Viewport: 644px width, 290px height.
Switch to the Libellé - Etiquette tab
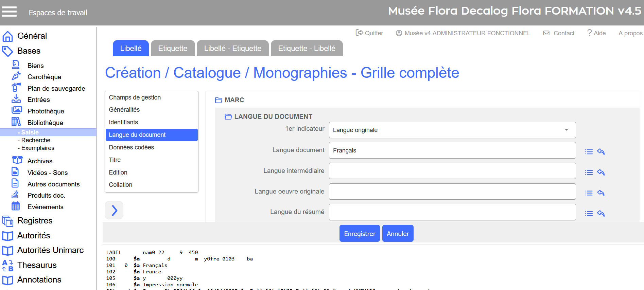(232, 48)
